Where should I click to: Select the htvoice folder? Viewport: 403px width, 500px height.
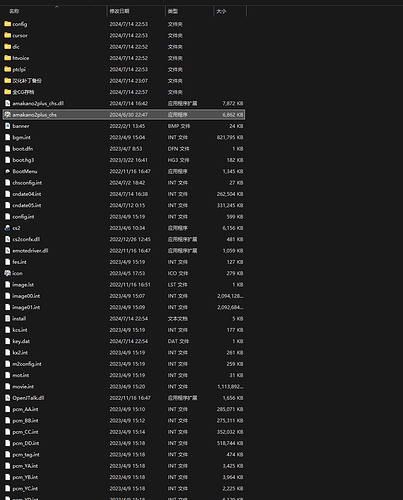click(21, 58)
